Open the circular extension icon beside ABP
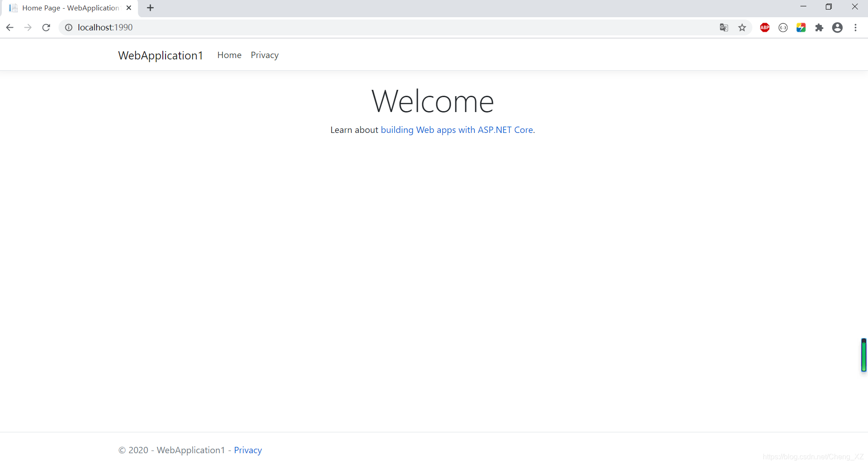 pyautogui.click(x=783, y=28)
